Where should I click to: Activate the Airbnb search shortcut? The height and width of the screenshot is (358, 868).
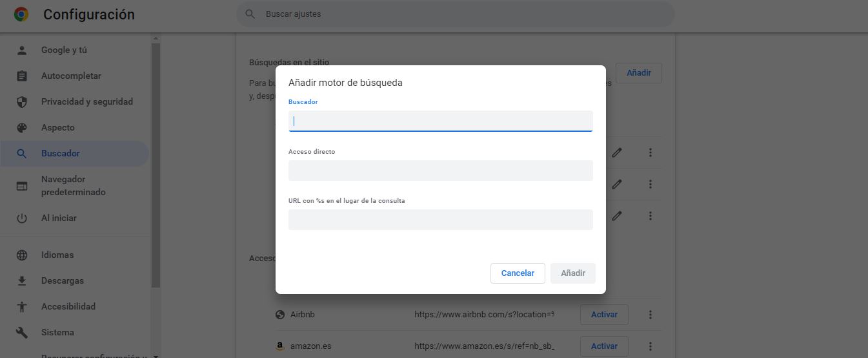(604, 315)
